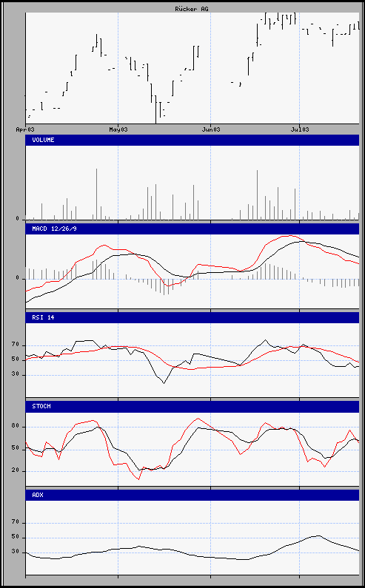Select the MACD 12/26/9 panel header
Viewport: 365px width, 588px height.
192,229
